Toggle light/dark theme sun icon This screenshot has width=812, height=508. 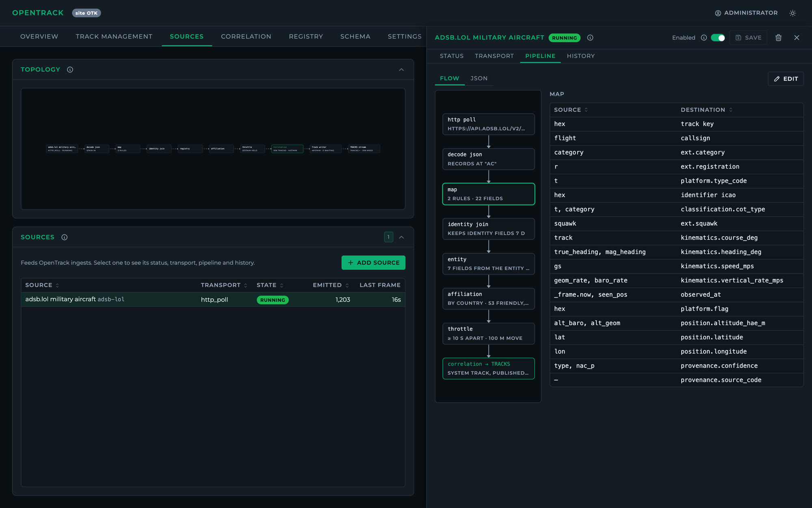pyautogui.click(x=793, y=13)
